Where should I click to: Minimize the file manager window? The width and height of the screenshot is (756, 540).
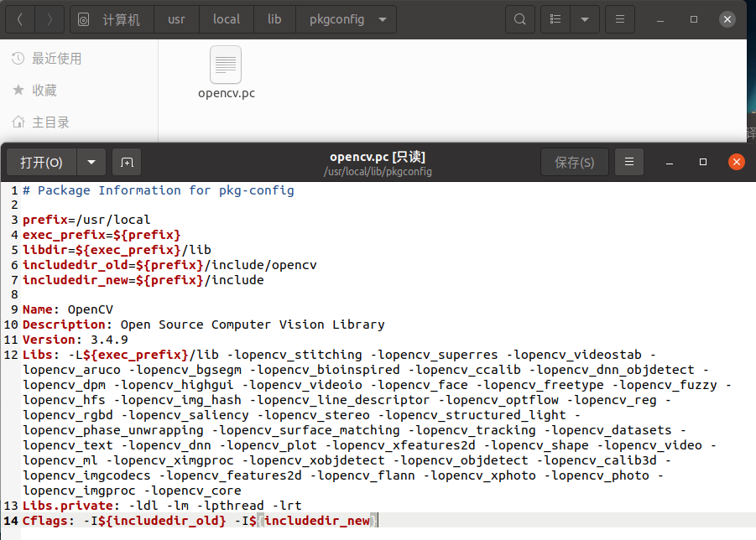660,19
